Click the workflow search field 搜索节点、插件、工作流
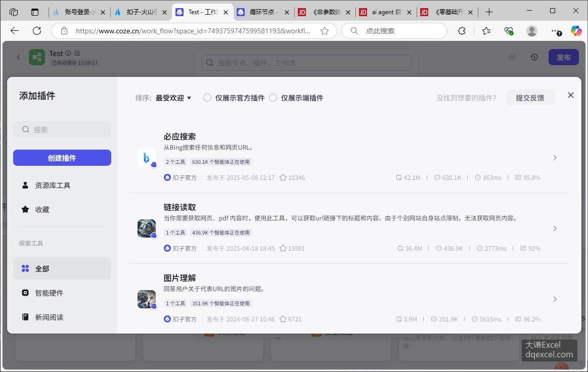Viewport: 588px width, 372px height. (x=306, y=63)
